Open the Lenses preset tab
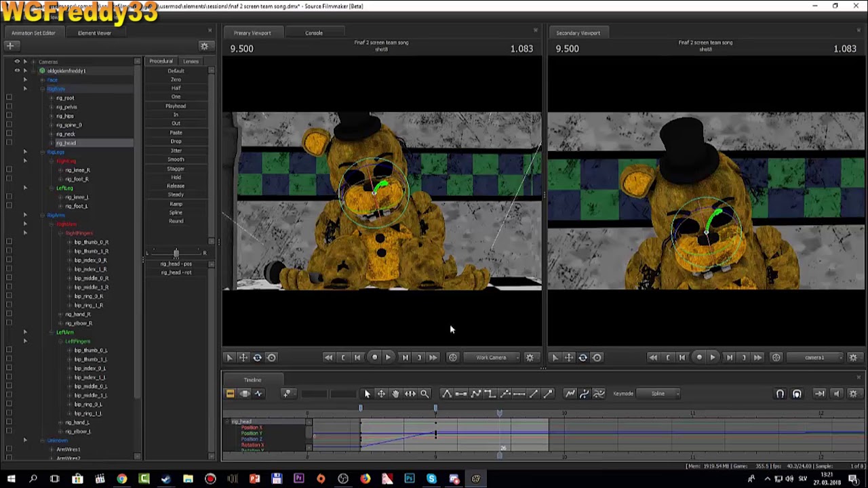Viewport: 868px width, 488px height. (191, 61)
